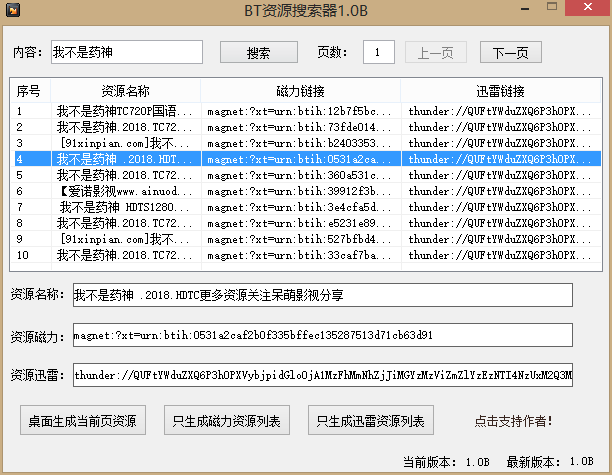Click the 资源磁力 magnet link field
Viewport: 612px width, 475px height.
click(x=322, y=335)
